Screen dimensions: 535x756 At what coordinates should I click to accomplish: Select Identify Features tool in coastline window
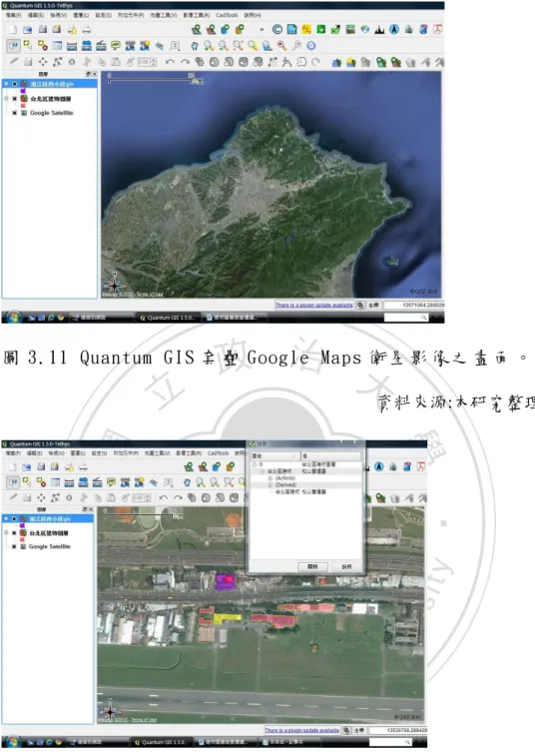[13, 46]
